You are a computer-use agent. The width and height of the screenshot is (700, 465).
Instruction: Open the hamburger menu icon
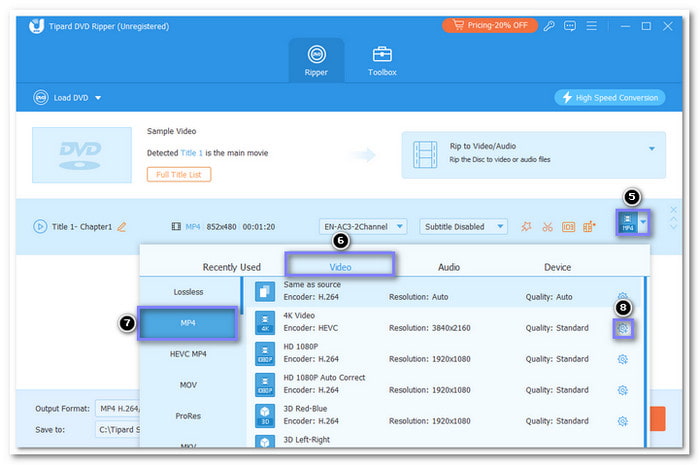tap(592, 26)
